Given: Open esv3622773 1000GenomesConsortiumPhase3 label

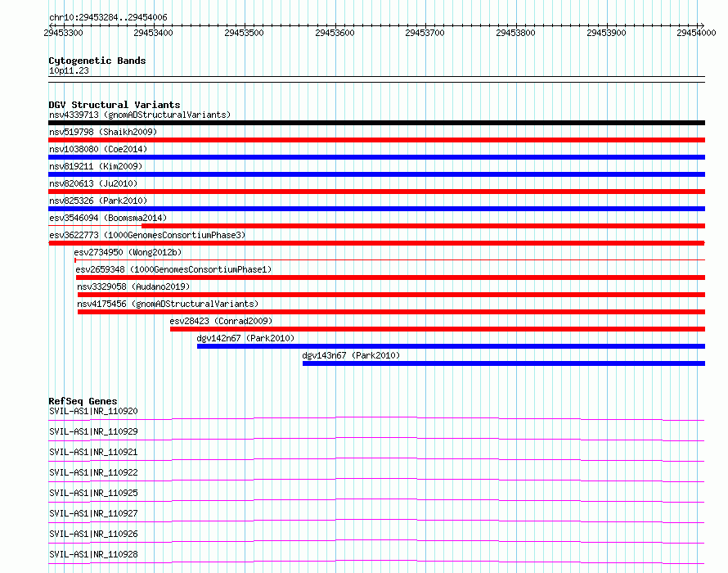Looking at the screenshot, I should (x=147, y=235).
